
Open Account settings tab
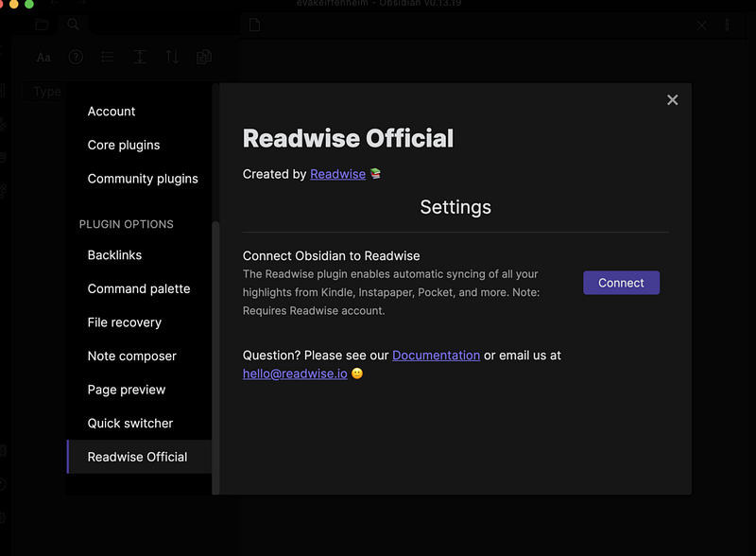[x=112, y=112]
